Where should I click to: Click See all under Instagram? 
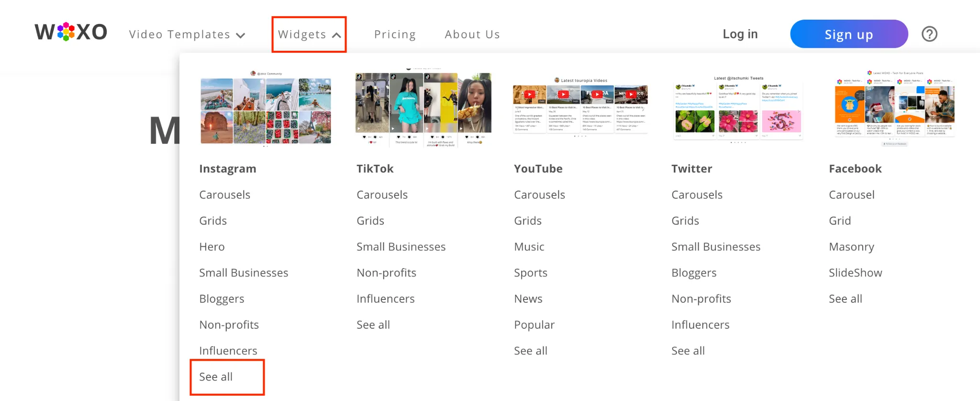(216, 377)
